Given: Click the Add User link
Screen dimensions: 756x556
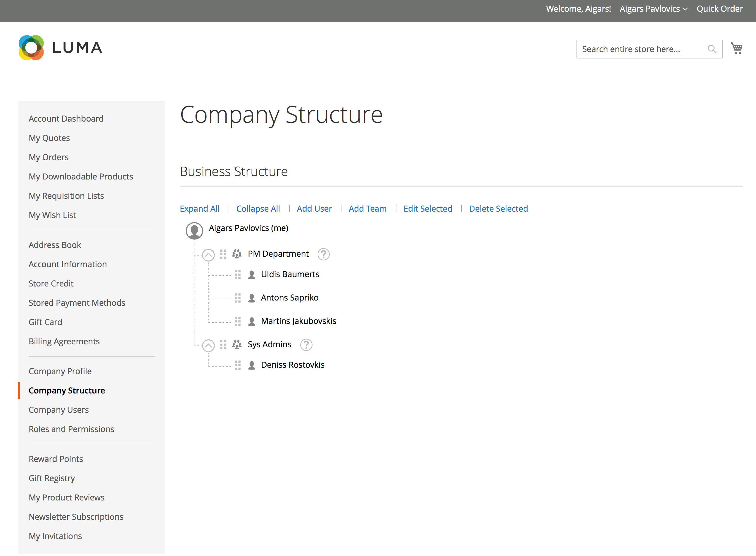Looking at the screenshot, I should pyautogui.click(x=314, y=209).
